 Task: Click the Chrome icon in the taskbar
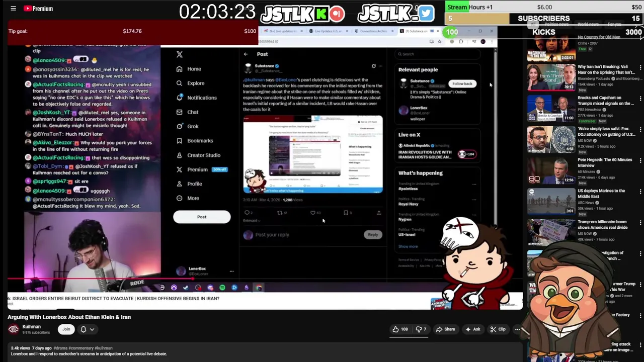coord(259,288)
